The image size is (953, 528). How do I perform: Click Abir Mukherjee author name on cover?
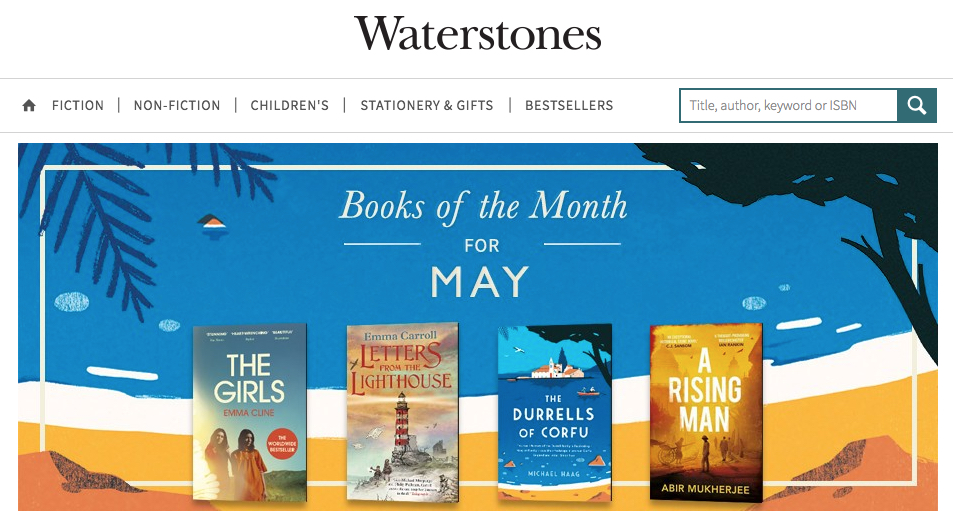(x=705, y=489)
